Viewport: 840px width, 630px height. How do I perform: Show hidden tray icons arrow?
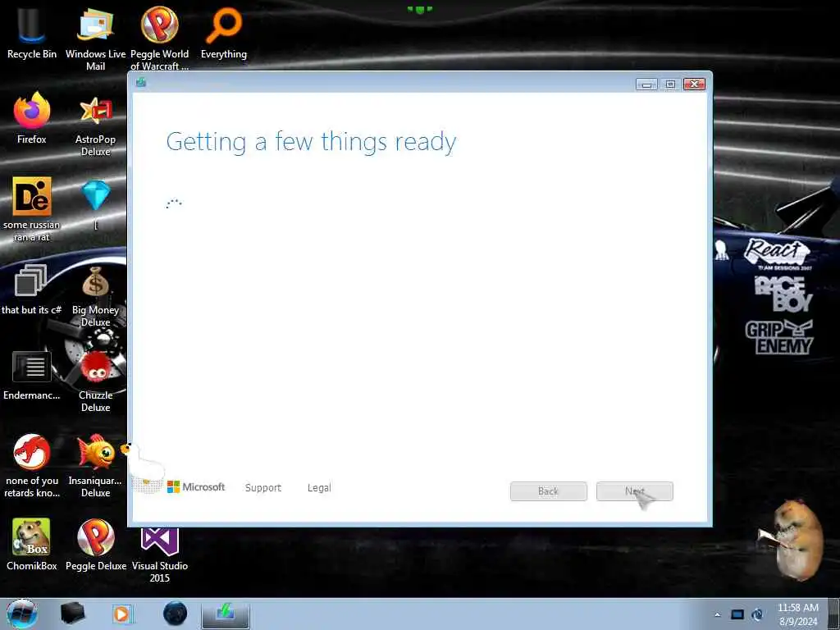coord(717,614)
